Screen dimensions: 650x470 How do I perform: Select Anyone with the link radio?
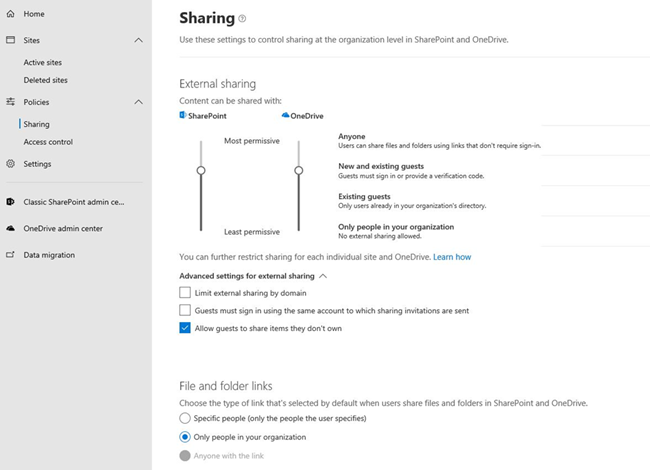(x=185, y=455)
